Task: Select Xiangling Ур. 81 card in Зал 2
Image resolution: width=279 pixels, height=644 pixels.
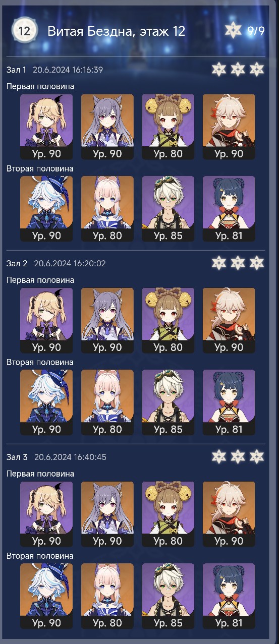Action: tap(229, 402)
